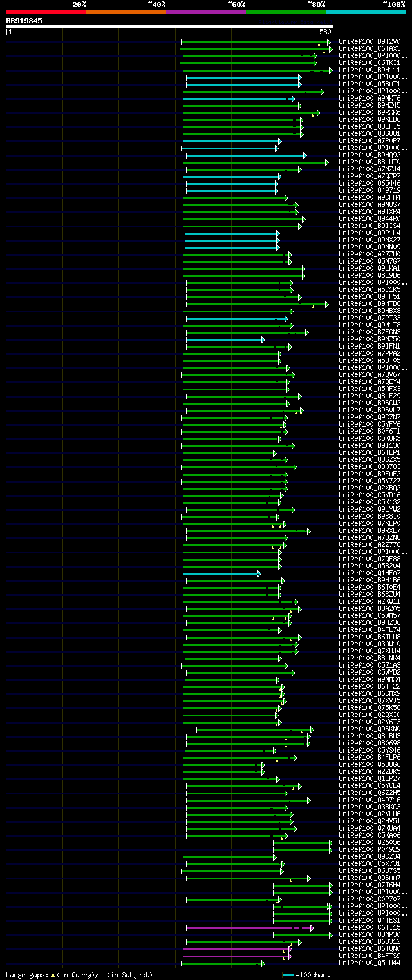The width and height of the screenshot is (412, 980).
Task: Click the cyan alignment bar for UniRef100_B9HQ92
Action: [247, 155]
